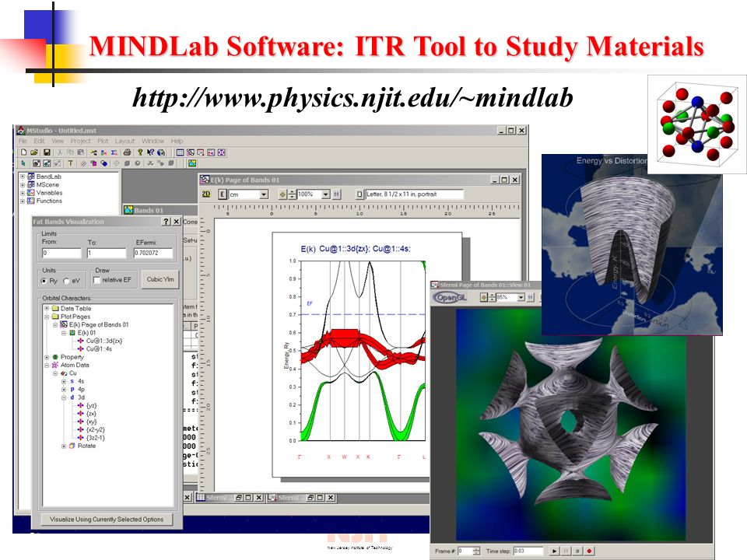The height and width of the screenshot is (560, 747).
Task: Open the Window menu
Action: (153, 141)
